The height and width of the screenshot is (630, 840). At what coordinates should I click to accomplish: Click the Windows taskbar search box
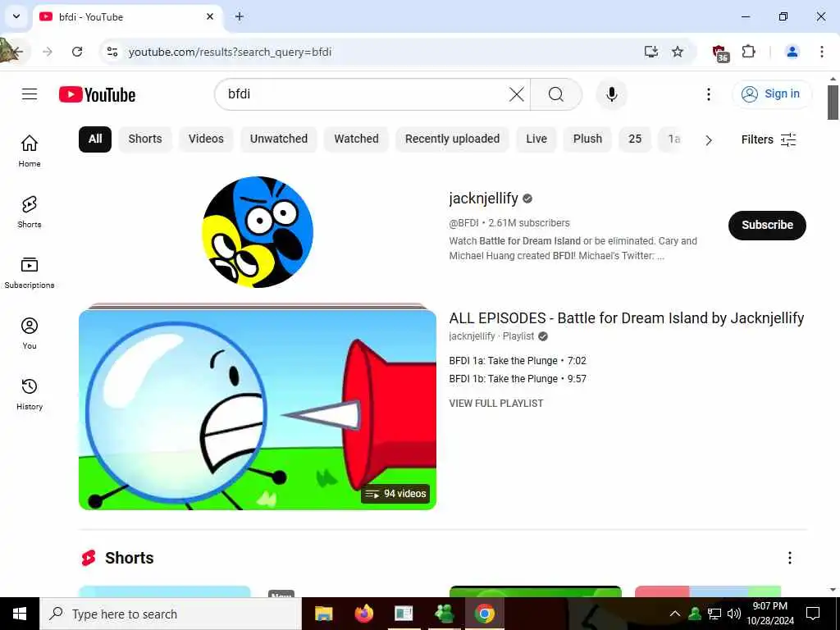(x=171, y=614)
